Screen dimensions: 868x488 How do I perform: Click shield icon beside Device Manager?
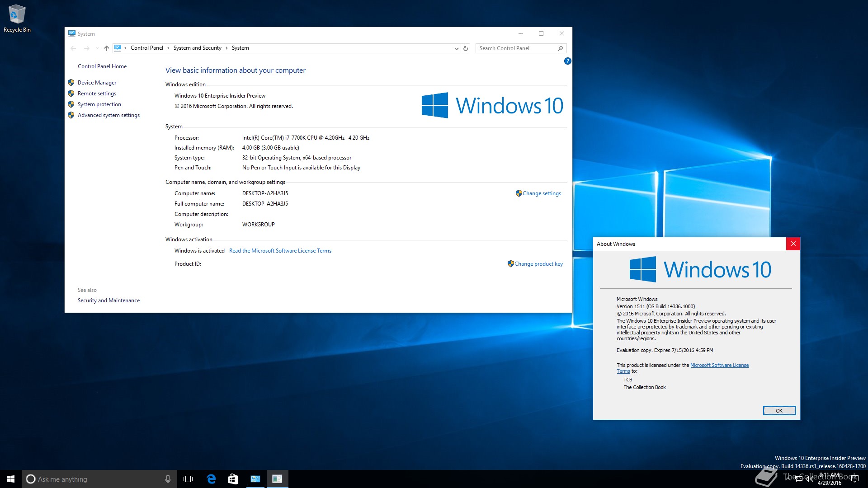(71, 83)
